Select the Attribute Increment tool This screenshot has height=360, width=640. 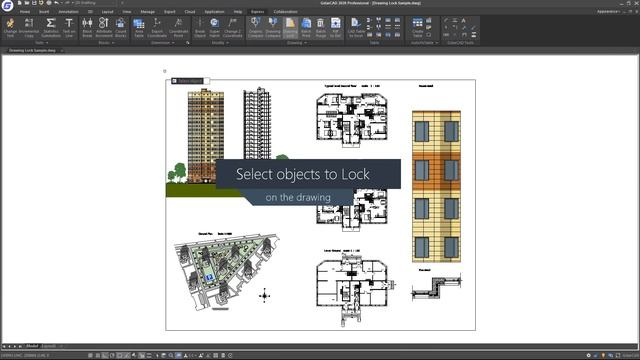tap(104, 28)
